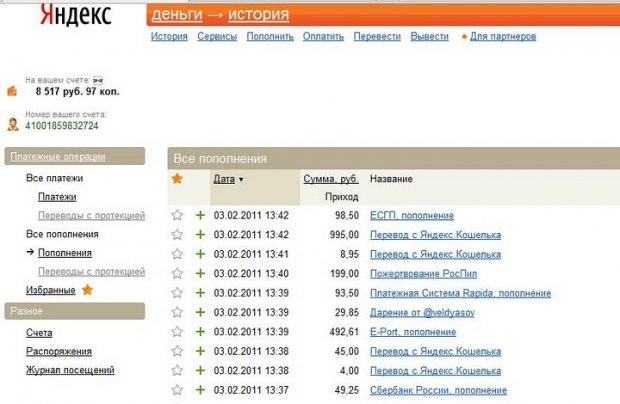This screenshot has height=404, width=620.
Task: Click green plus icon of 199,00 row
Action: (x=200, y=273)
